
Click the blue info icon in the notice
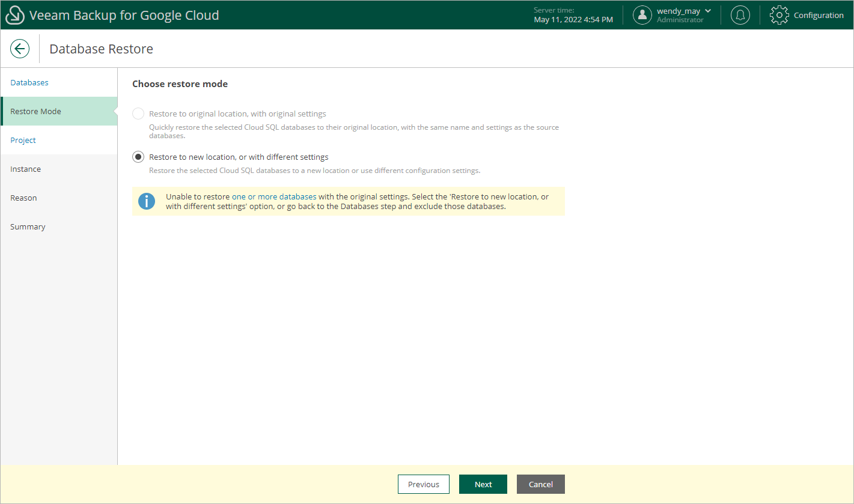tap(147, 201)
